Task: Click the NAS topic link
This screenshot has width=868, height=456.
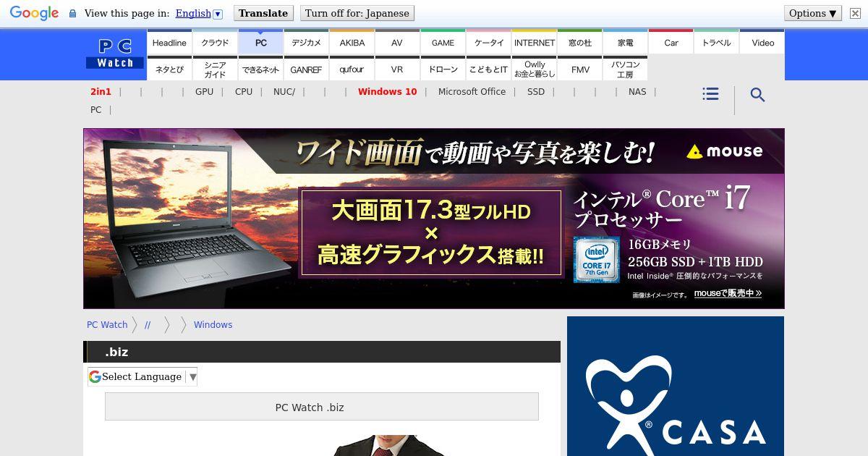Action: click(x=637, y=92)
